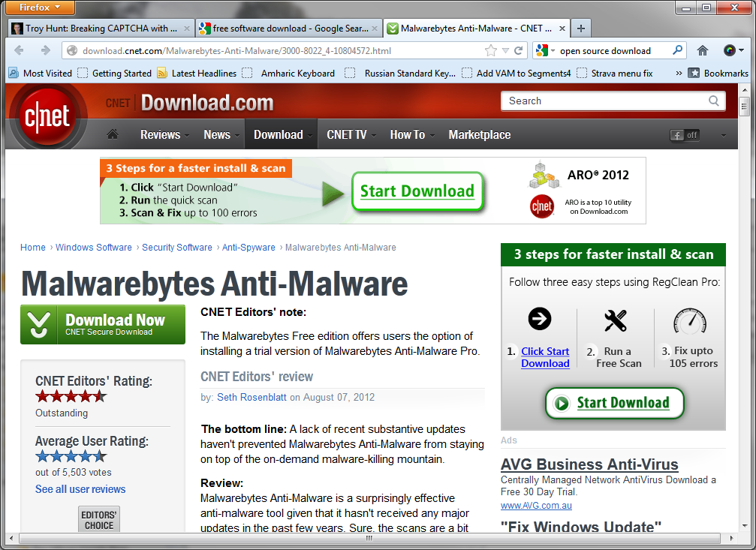The image size is (756, 550).
Task: Click the Download.com title logo
Action: (x=207, y=103)
